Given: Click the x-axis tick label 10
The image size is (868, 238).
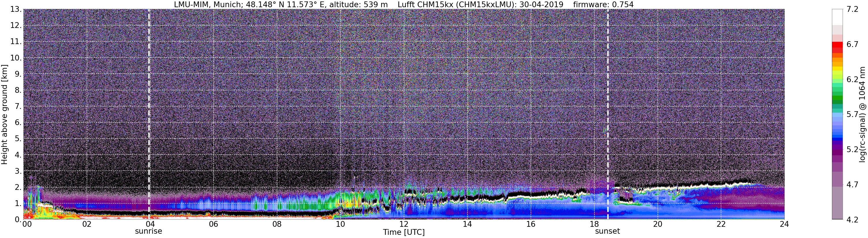Looking at the screenshot, I should click(x=340, y=224).
